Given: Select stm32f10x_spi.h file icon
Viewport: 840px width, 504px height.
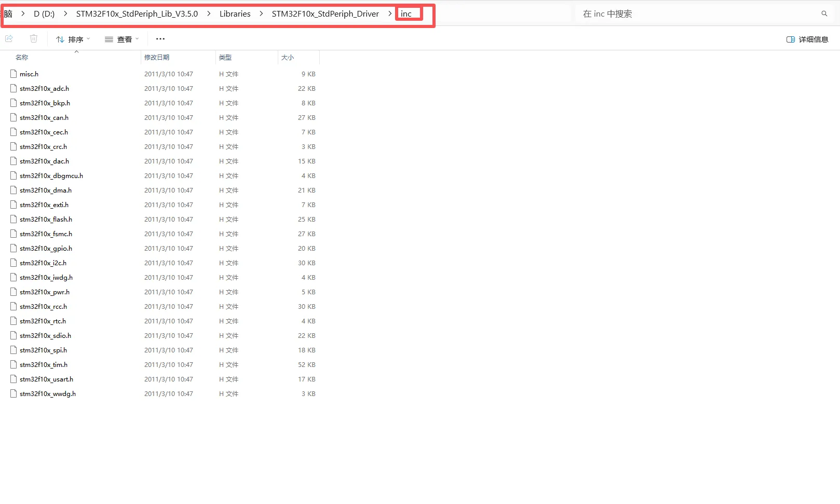Looking at the screenshot, I should click(x=13, y=350).
